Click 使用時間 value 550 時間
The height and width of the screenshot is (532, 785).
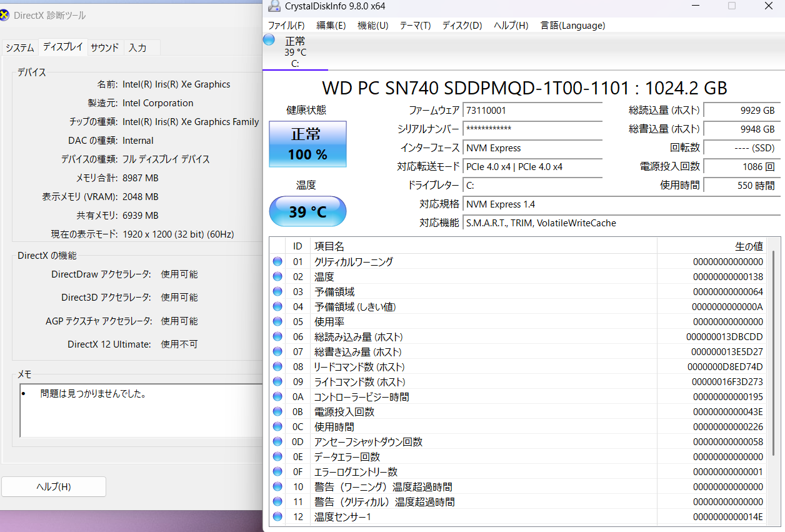(x=742, y=186)
